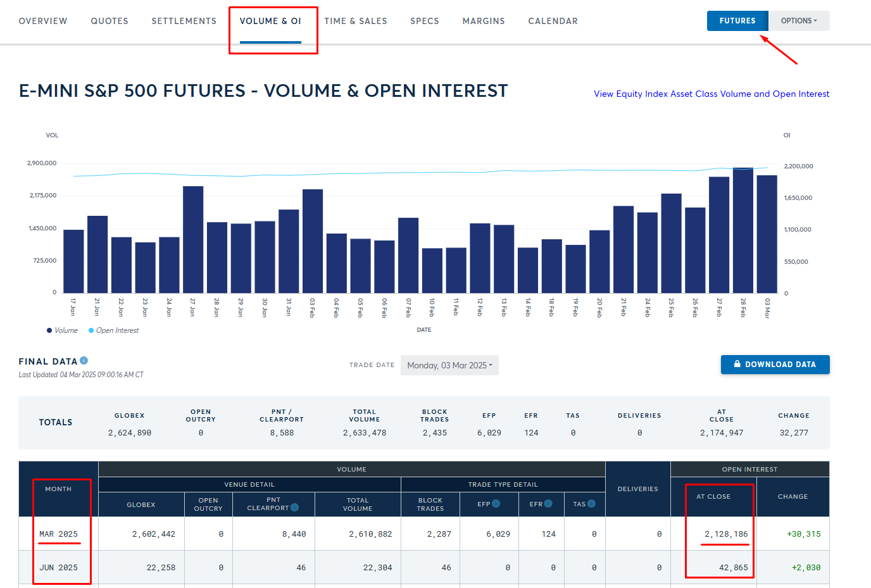Open the Settlements tab
The height and width of the screenshot is (588, 871).
pyautogui.click(x=184, y=21)
